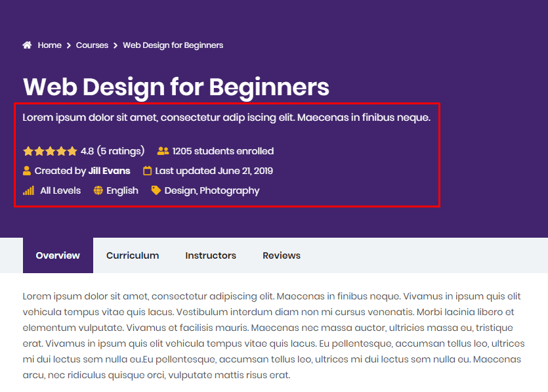Click the globe language icon

click(x=98, y=190)
